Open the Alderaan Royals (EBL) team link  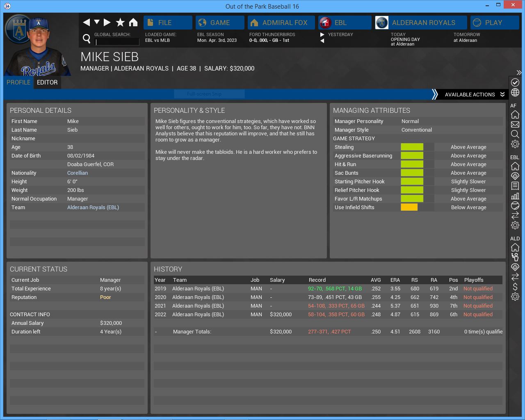(93, 208)
